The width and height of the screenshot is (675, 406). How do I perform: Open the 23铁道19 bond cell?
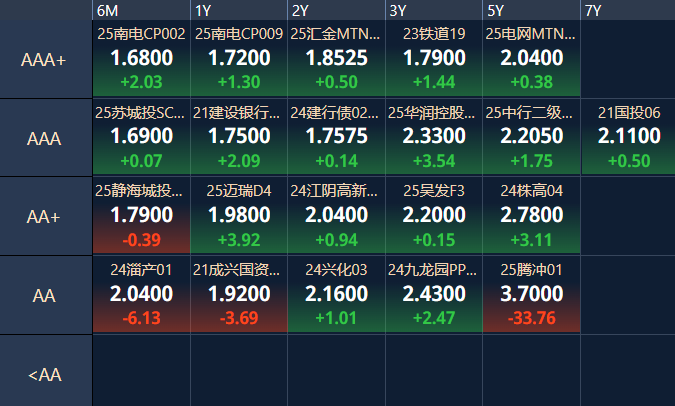point(434,59)
